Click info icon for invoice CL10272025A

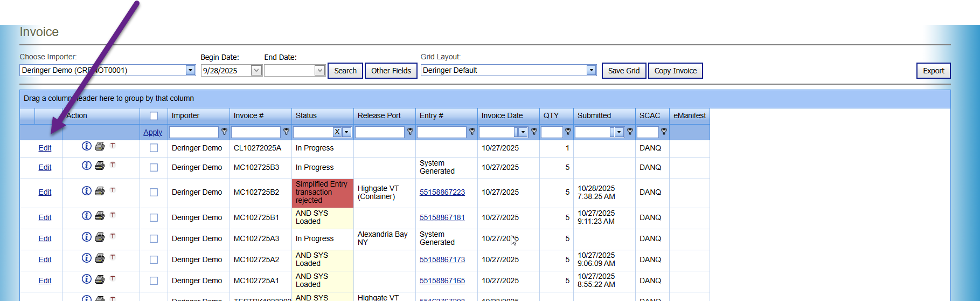pos(86,146)
